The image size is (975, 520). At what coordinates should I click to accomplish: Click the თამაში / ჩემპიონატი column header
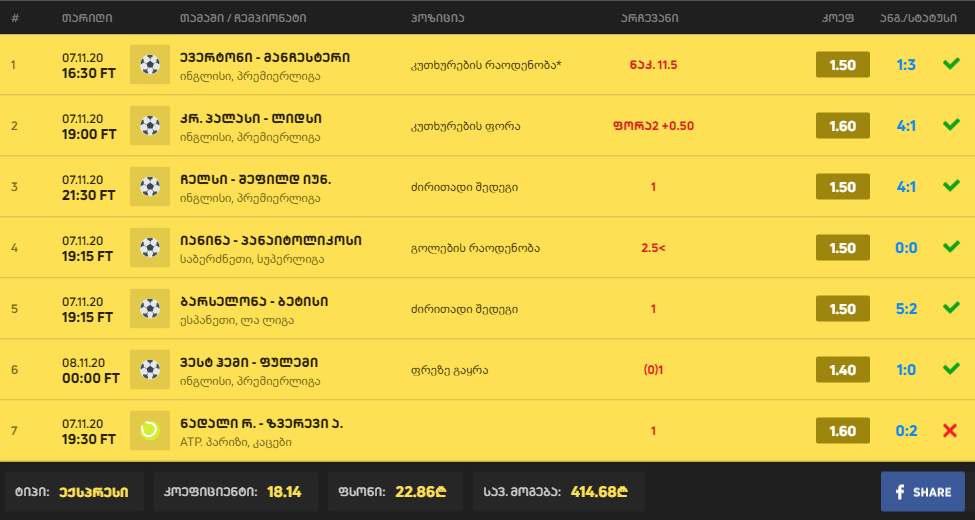click(x=243, y=18)
